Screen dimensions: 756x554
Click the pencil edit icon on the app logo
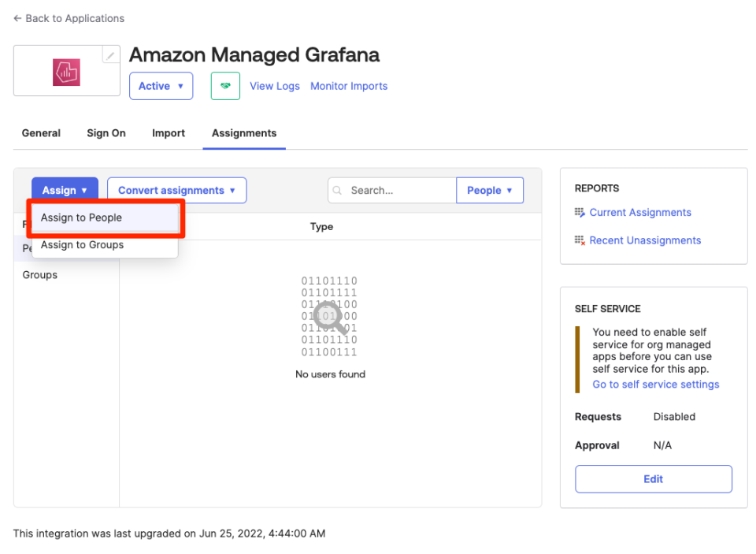coord(110,54)
